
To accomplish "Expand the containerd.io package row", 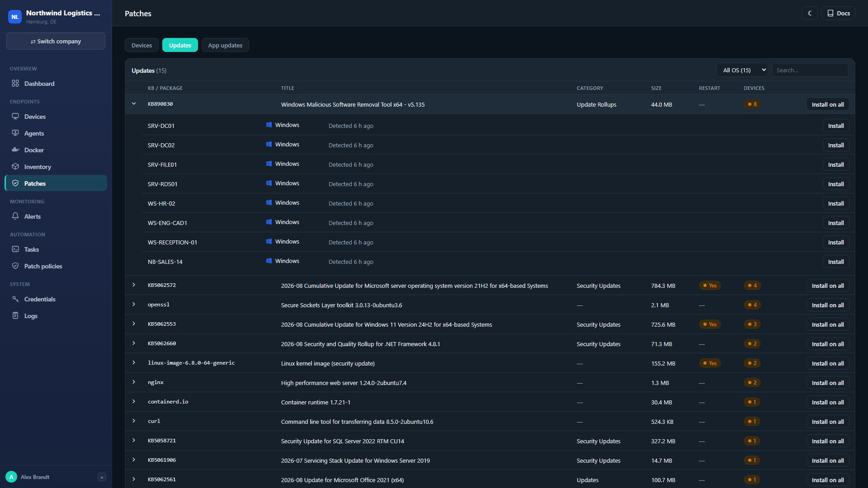I will point(134,402).
